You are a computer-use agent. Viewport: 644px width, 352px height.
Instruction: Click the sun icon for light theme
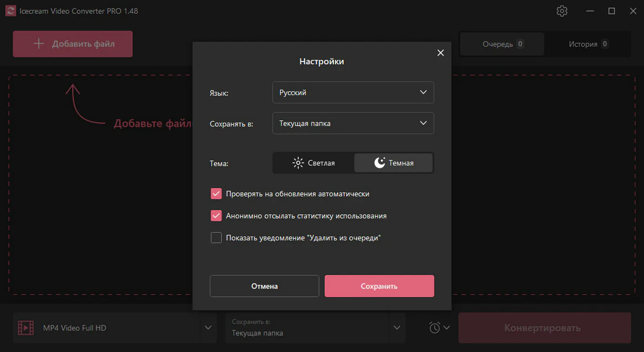(298, 163)
